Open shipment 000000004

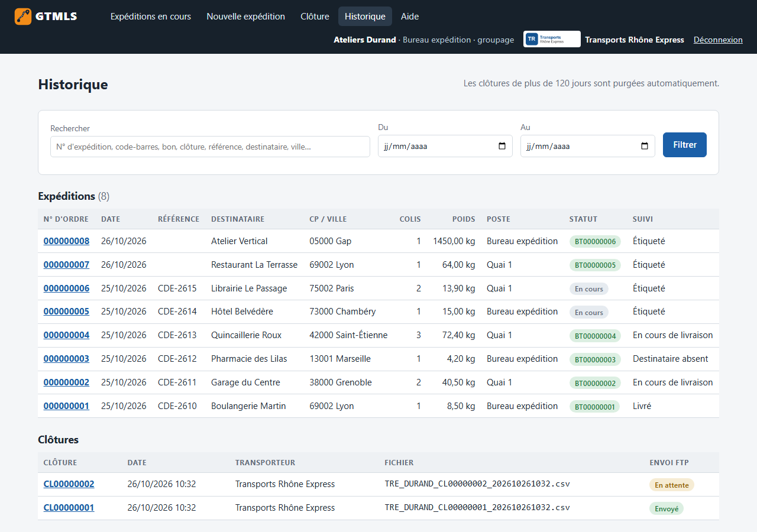pyautogui.click(x=66, y=335)
